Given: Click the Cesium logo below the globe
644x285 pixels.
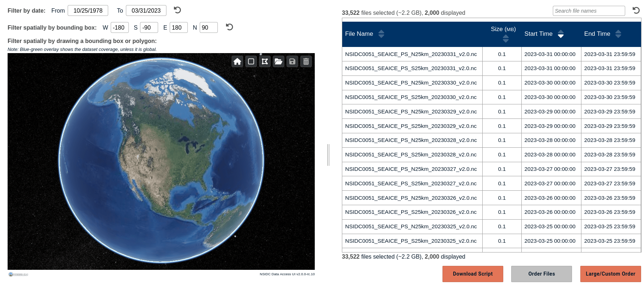Looking at the screenshot, I should (x=18, y=275).
